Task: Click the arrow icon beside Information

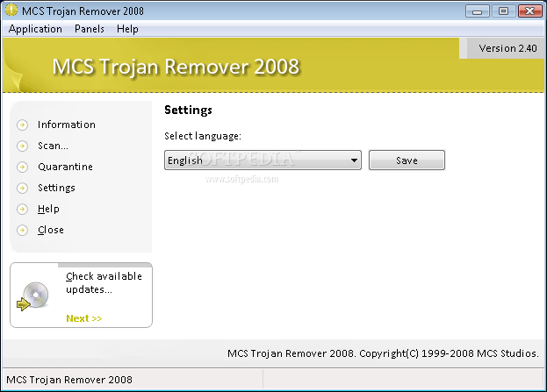Action: click(x=22, y=125)
